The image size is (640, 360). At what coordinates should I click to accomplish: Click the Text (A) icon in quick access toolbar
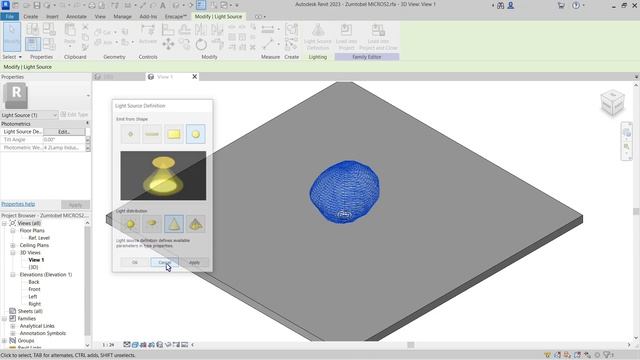(x=162, y=5)
